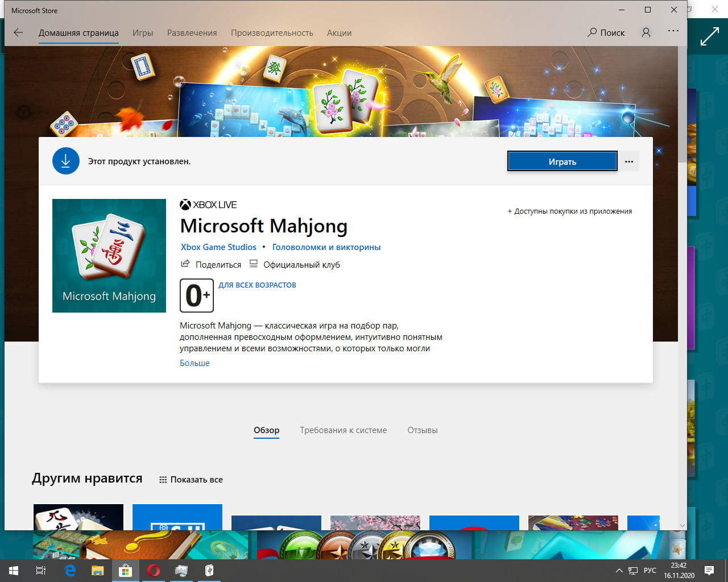Open File Explorer from taskbar

point(98,571)
